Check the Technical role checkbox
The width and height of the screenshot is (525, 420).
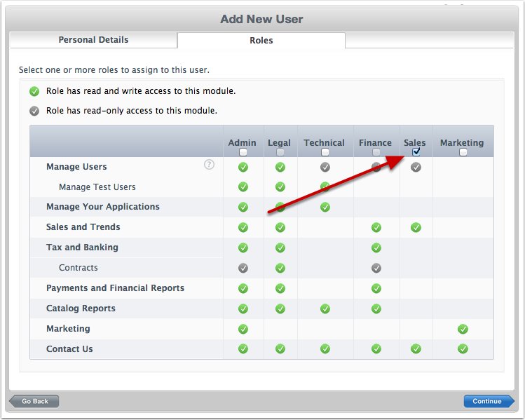click(x=325, y=152)
